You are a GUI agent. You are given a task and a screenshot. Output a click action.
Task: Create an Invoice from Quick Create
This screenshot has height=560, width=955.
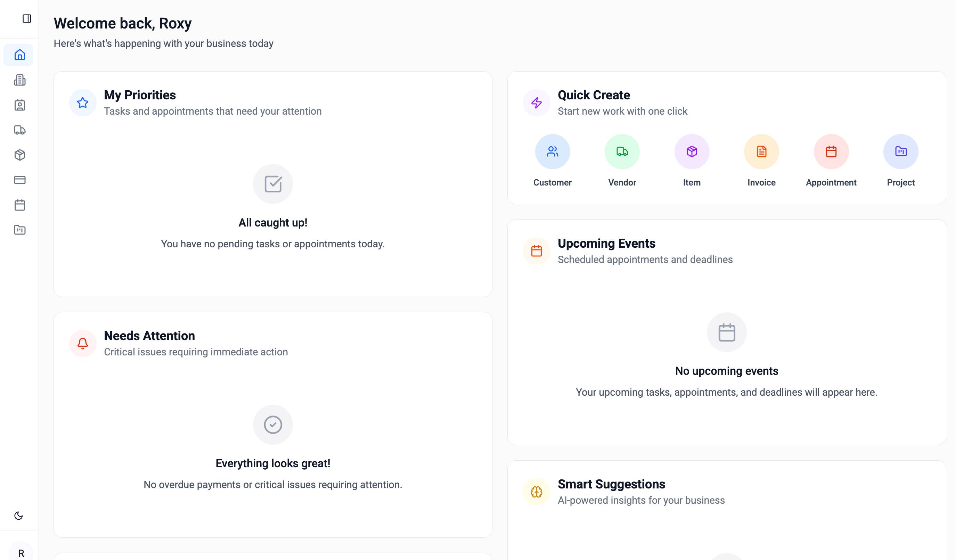coord(761,151)
